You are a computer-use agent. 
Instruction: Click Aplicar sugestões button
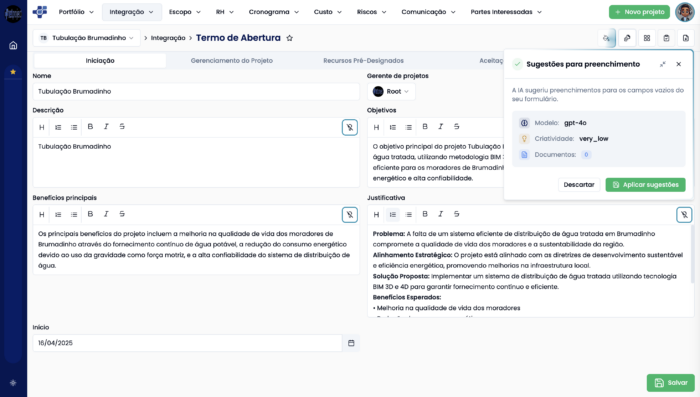[646, 185]
